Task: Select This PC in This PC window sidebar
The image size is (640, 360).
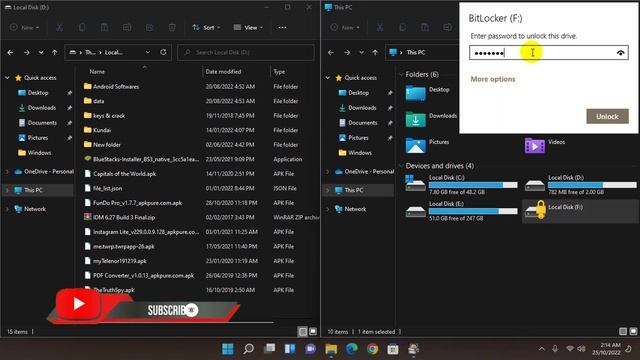Action: pyautogui.click(x=353, y=190)
